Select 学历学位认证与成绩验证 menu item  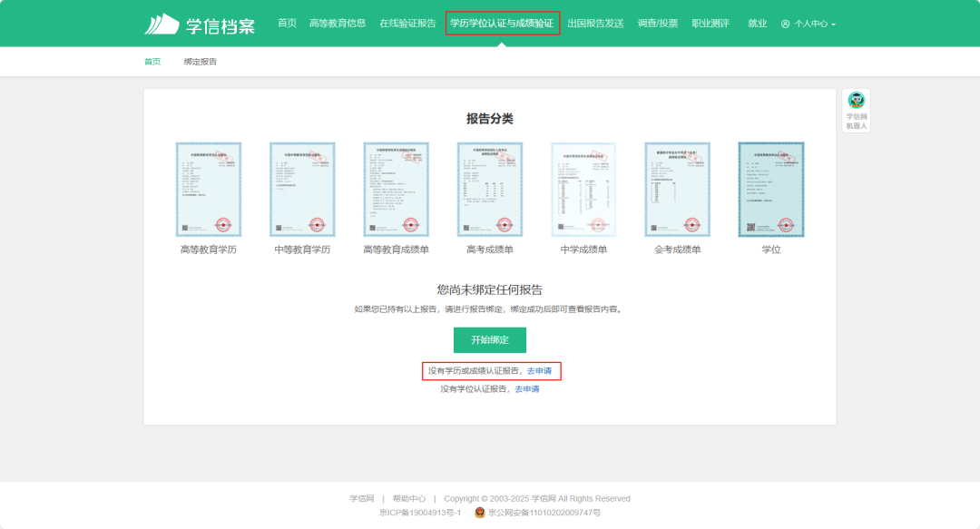(x=502, y=23)
